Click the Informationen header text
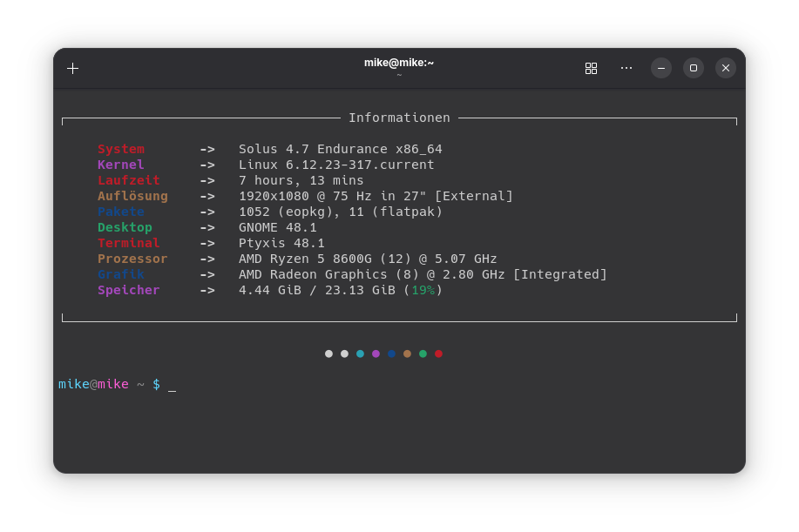Viewport: 799px width, 532px height. pos(399,118)
